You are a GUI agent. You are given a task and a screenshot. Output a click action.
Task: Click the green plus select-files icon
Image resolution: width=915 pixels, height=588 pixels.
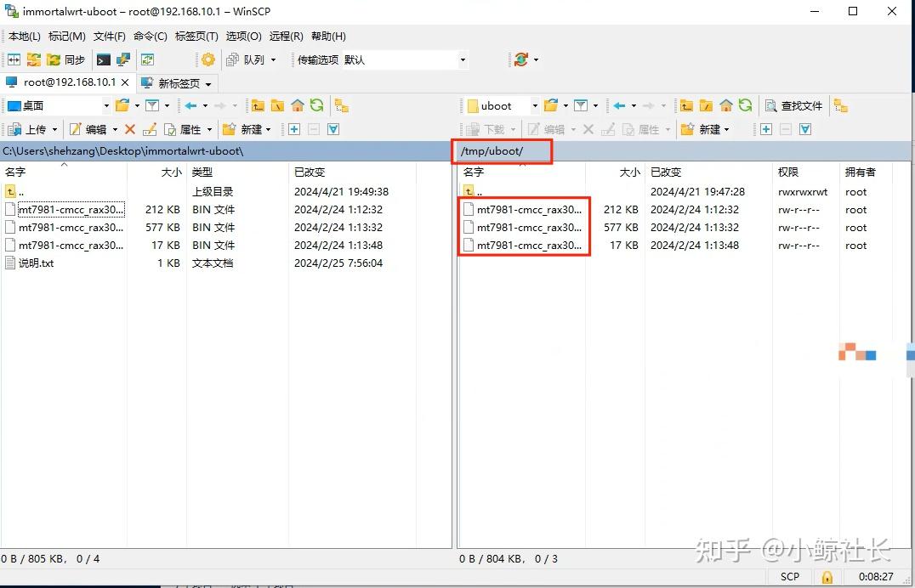[x=293, y=129]
